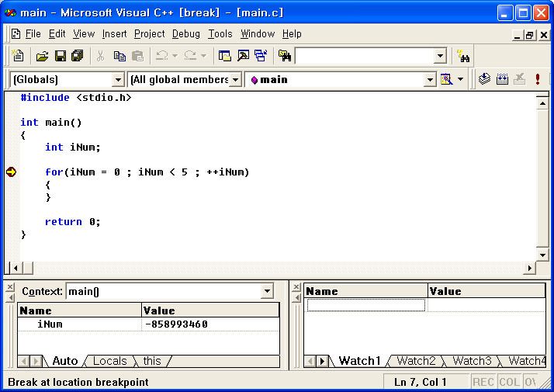
Task: Open the Redo history dropdown arrow
Action: (x=203, y=55)
